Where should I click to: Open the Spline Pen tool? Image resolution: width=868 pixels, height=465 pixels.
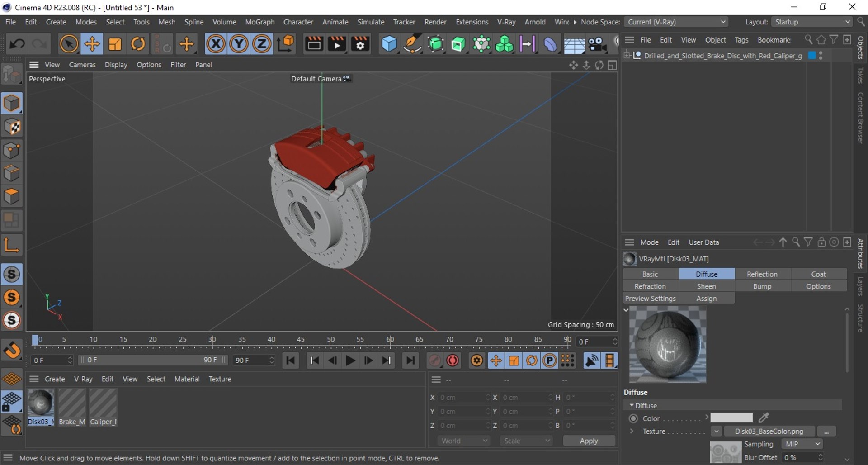412,44
